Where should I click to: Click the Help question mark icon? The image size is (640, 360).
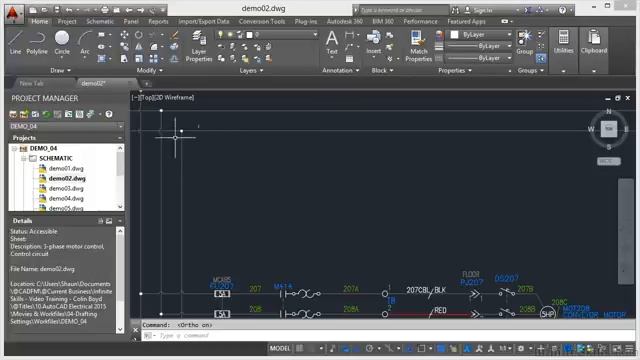coord(562,10)
